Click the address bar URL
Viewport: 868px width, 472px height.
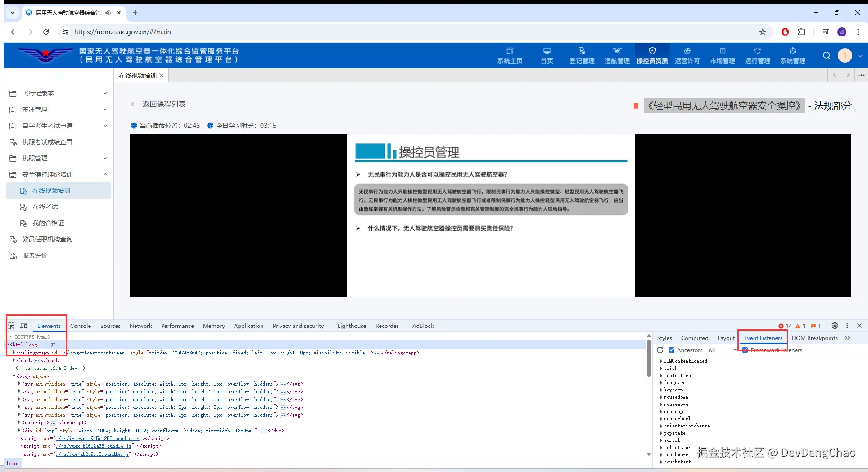[x=122, y=32]
